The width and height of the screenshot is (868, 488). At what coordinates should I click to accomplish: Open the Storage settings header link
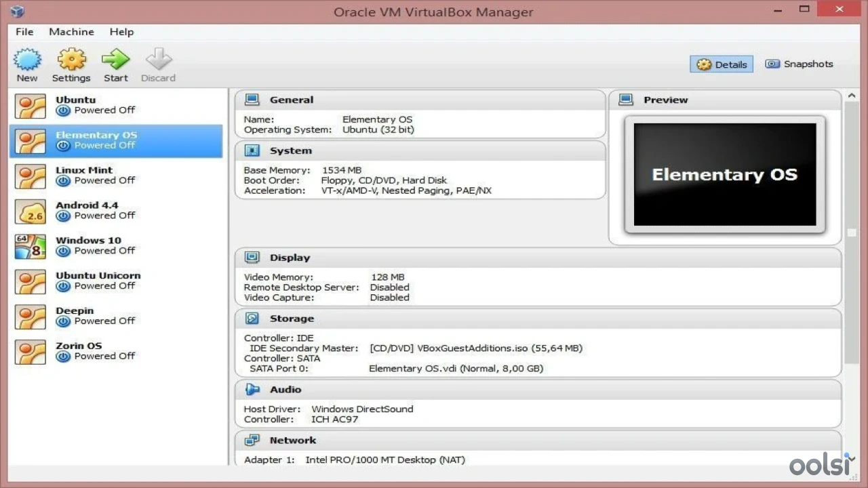(292, 319)
